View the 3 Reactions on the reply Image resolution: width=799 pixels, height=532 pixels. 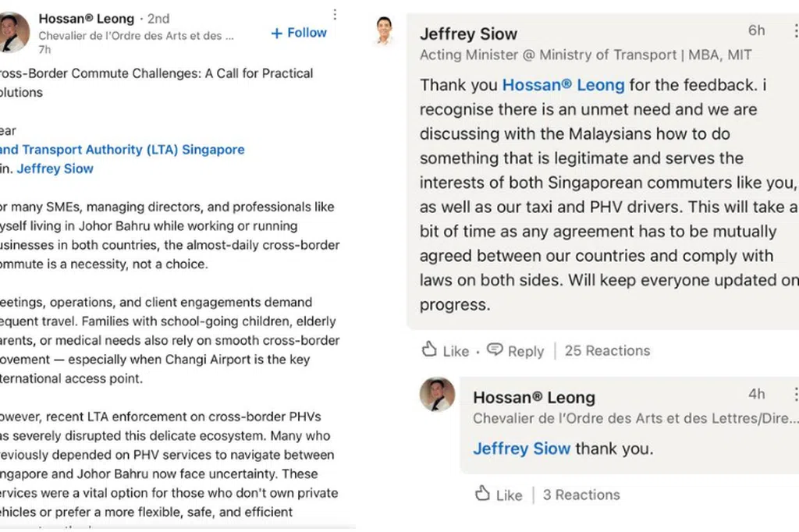581,495
